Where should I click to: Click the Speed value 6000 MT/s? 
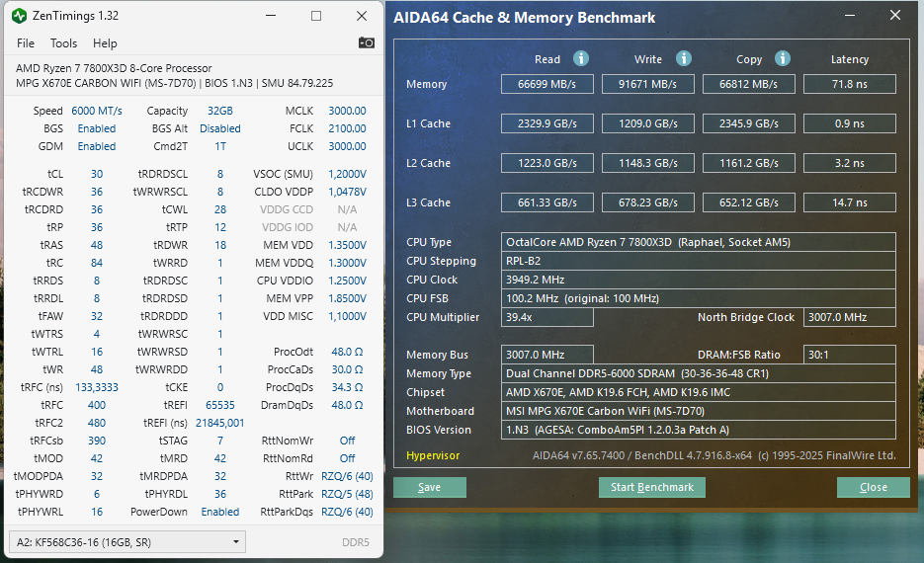point(97,111)
